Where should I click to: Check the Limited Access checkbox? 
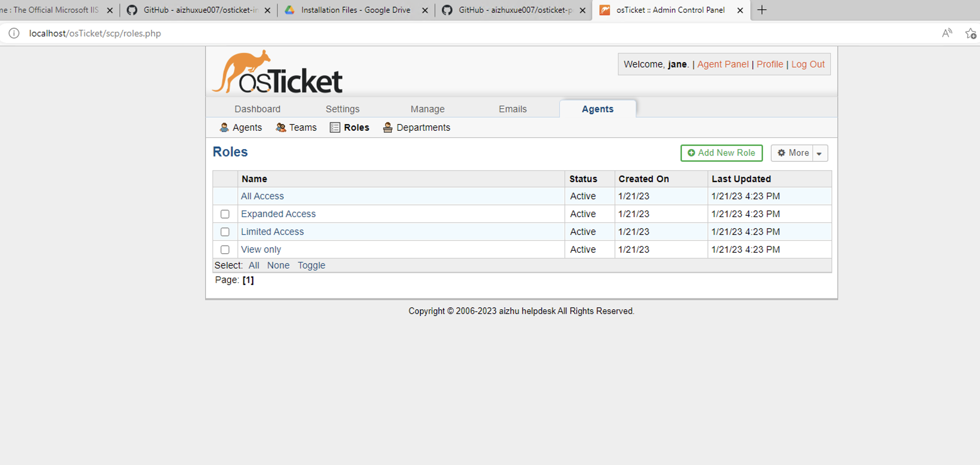(225, 232)
